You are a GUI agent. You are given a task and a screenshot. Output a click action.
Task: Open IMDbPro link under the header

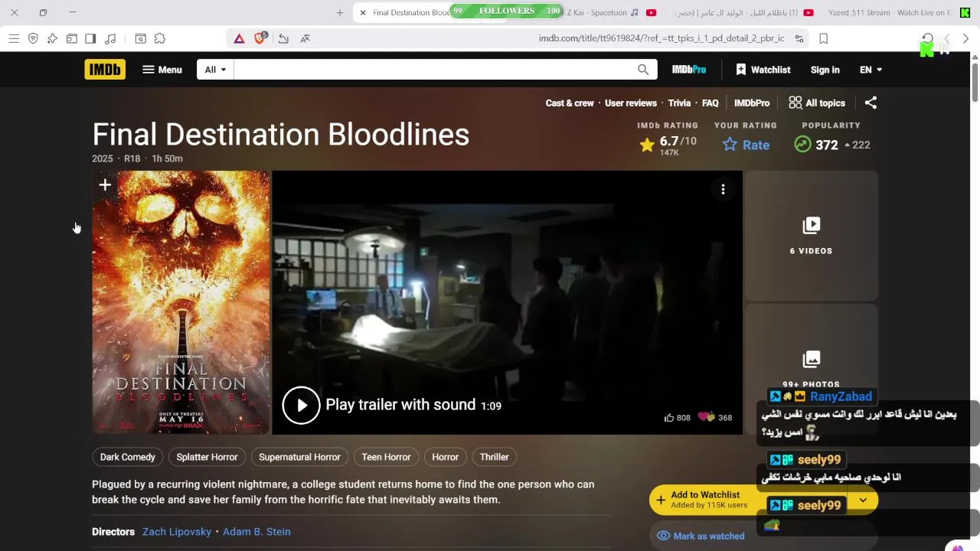pyautogui.click(x=752, y=103)
